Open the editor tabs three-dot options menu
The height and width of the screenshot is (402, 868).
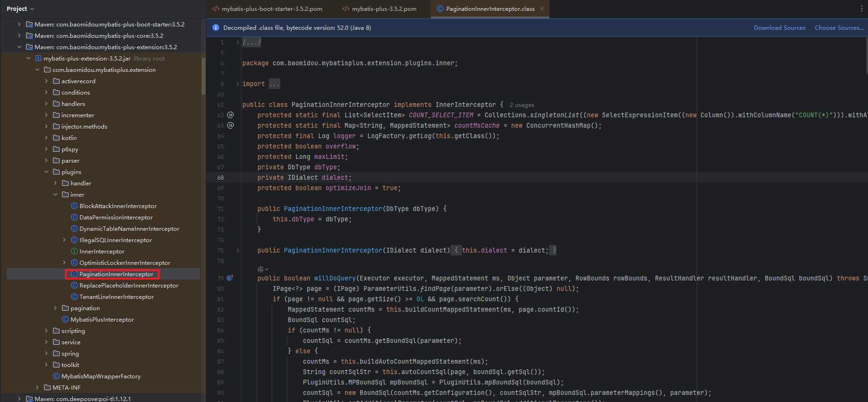[x=861, y=9]
